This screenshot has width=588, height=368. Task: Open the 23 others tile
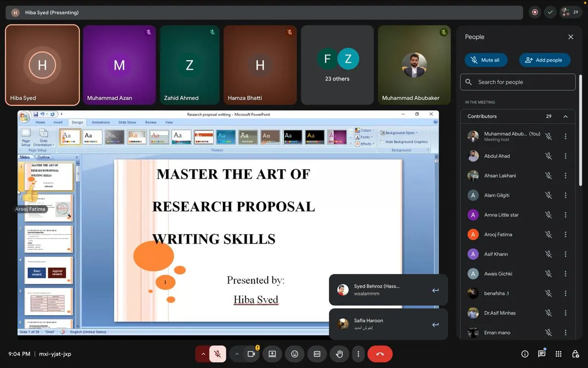[338, 65]
